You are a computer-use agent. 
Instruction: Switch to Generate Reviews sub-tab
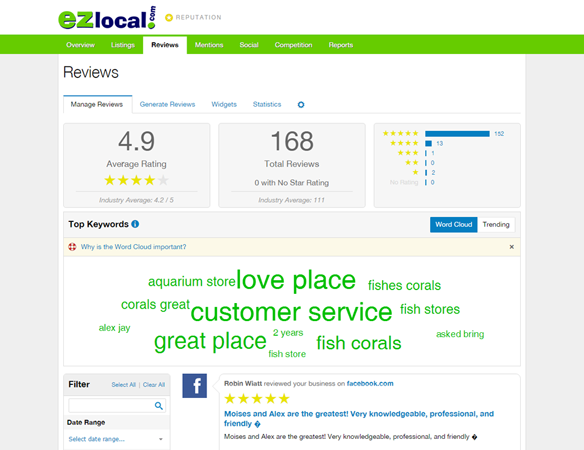(x=168, y=104)
